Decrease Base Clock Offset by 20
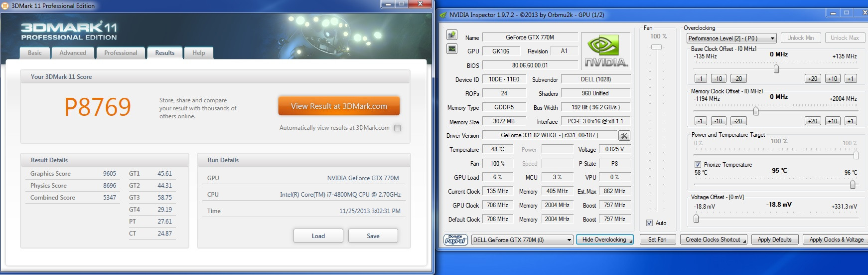 point(738,78)
